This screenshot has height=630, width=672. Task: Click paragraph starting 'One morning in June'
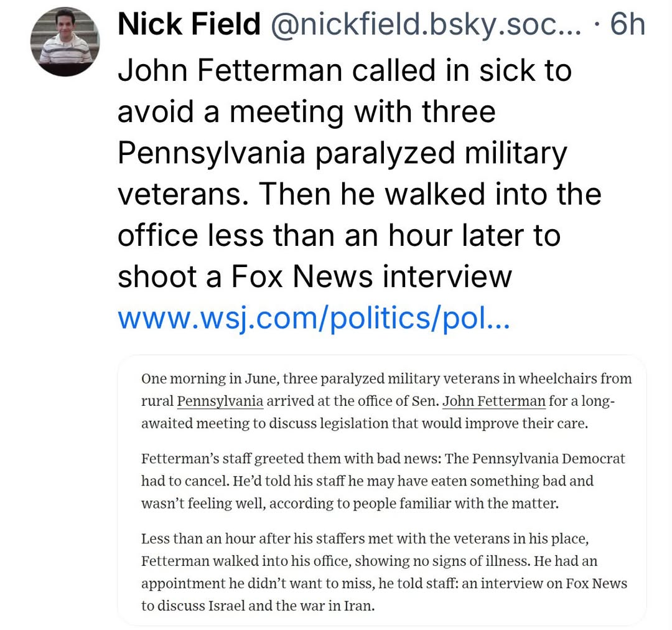386,401
